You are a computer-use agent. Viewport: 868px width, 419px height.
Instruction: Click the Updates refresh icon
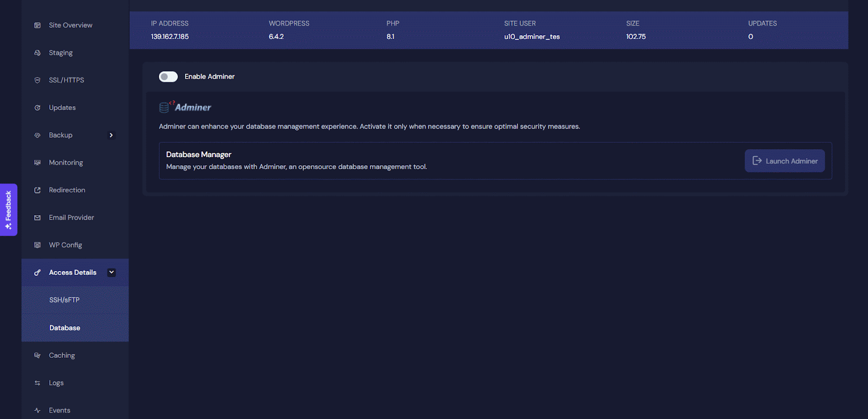37,108
